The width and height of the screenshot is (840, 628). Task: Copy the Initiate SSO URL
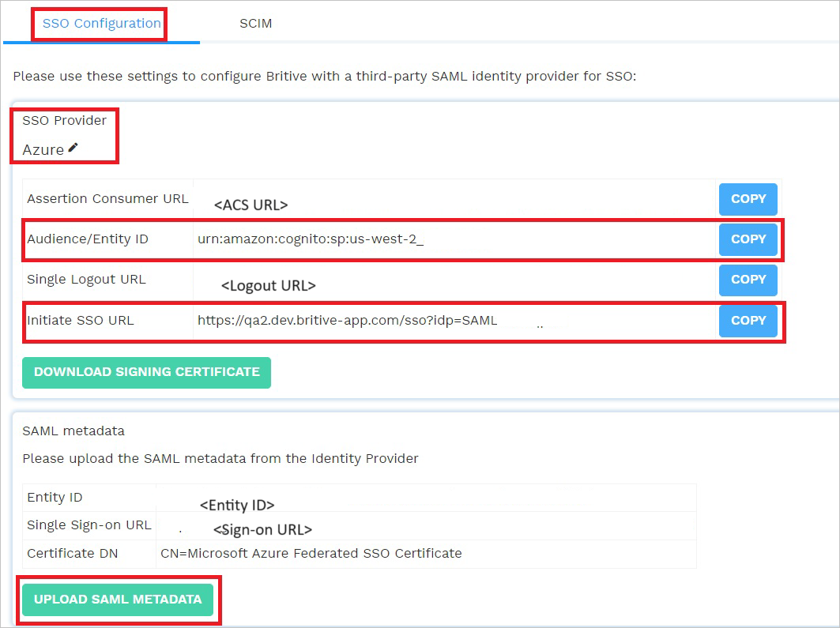pyautogui.click(x=748, y=321)
